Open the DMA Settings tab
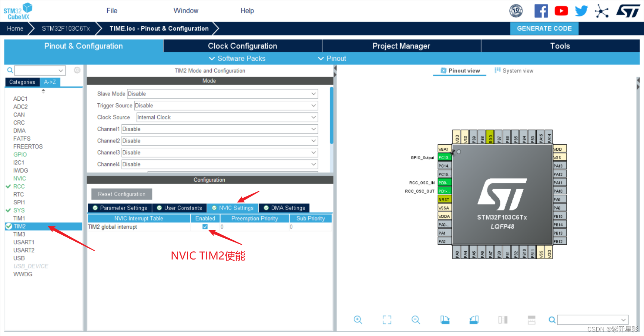The height and width of the screenshot is (336, 644). tap(284, 208)
